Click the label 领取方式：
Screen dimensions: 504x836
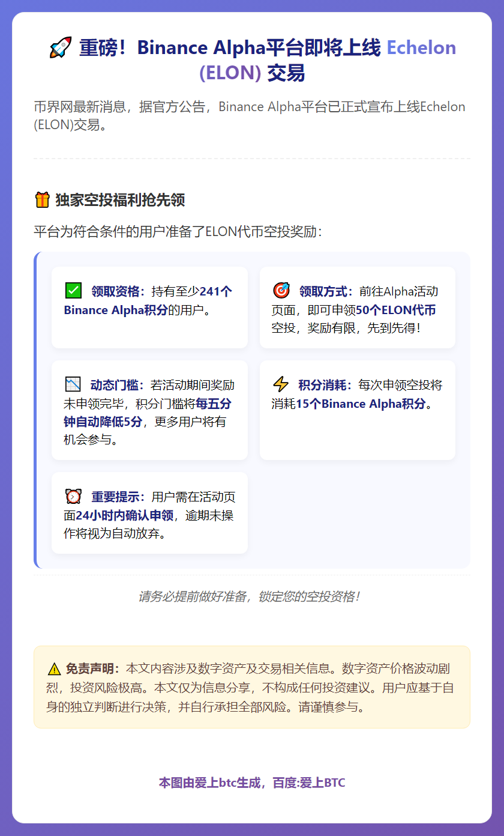(x=327, y=292)
